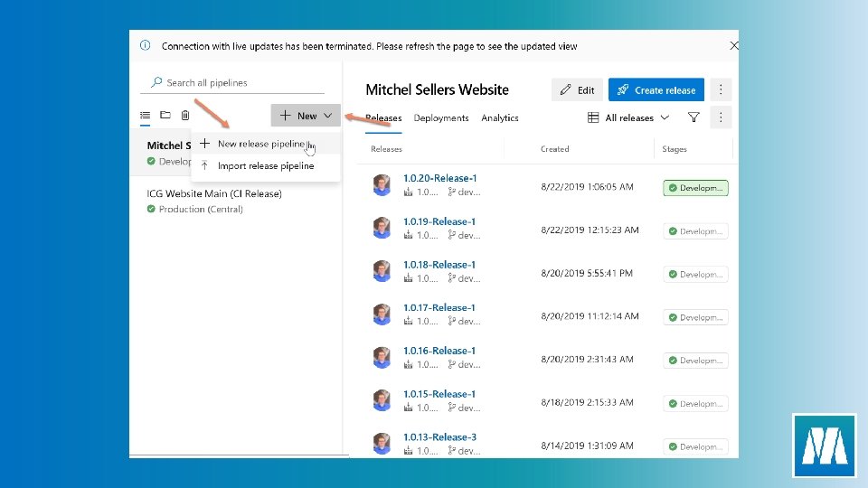This screenshot has width=868, height=488.
Task: Click Development stage badge for 1.0.17-Release-1
Action: tap(695, 317)
